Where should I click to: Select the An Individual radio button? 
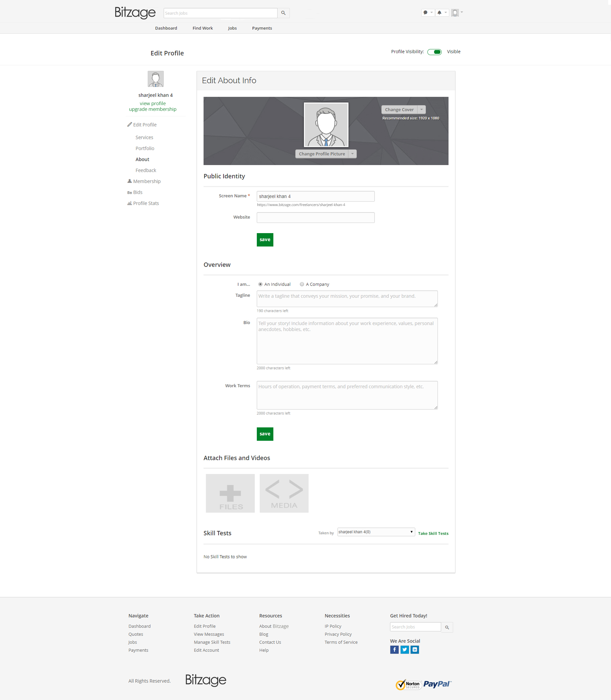point(260,284)
